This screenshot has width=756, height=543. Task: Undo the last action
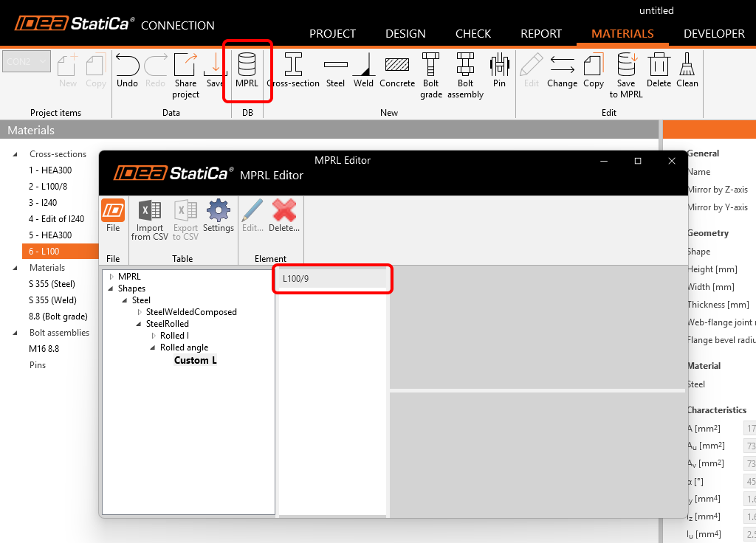(127, 71)
